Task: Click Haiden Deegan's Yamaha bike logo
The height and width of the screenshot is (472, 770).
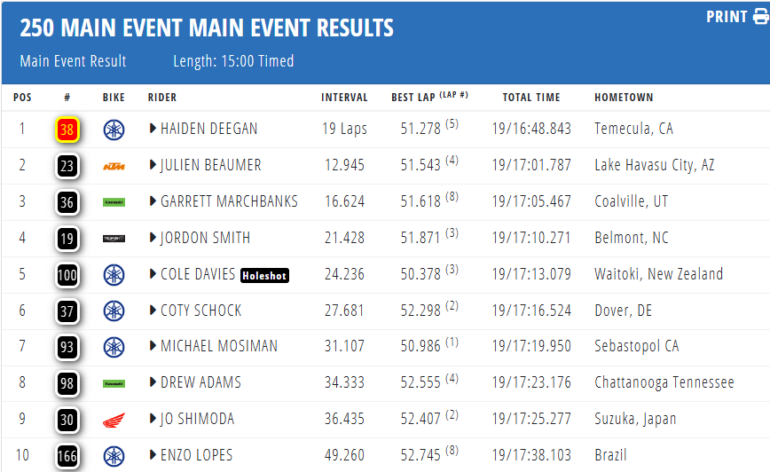Action: [114, 129]
